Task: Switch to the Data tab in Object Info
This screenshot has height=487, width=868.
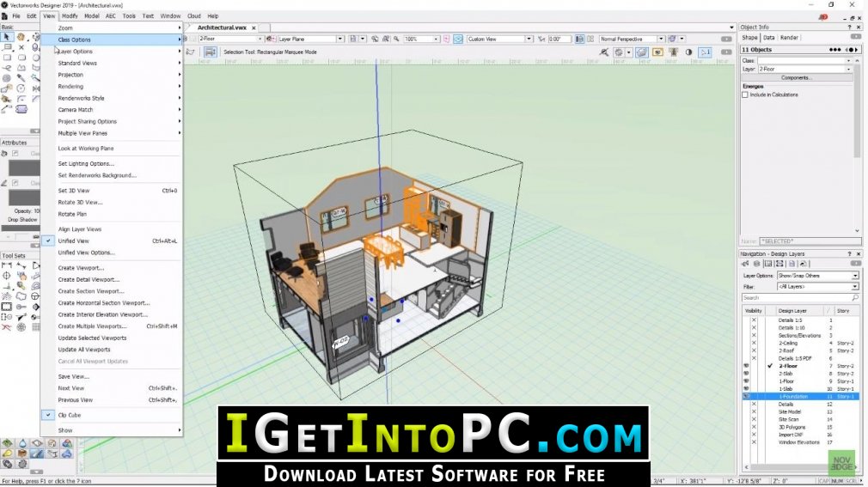Action: click(x=769, y=38)
